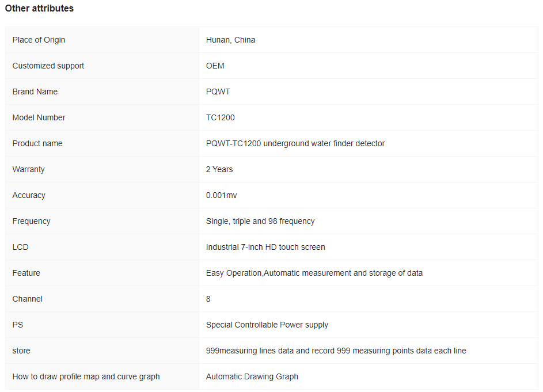Click the Channel value "8"

click(208, 299)
